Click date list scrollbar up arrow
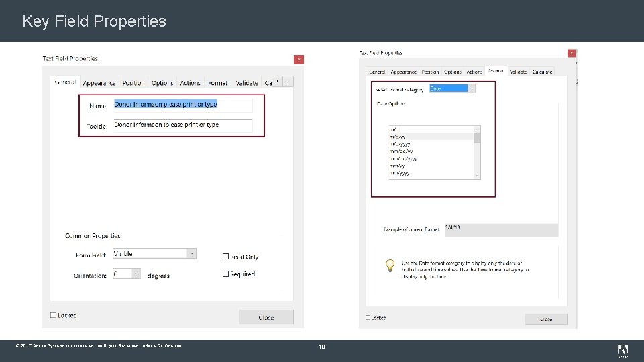 pos(477,129)
